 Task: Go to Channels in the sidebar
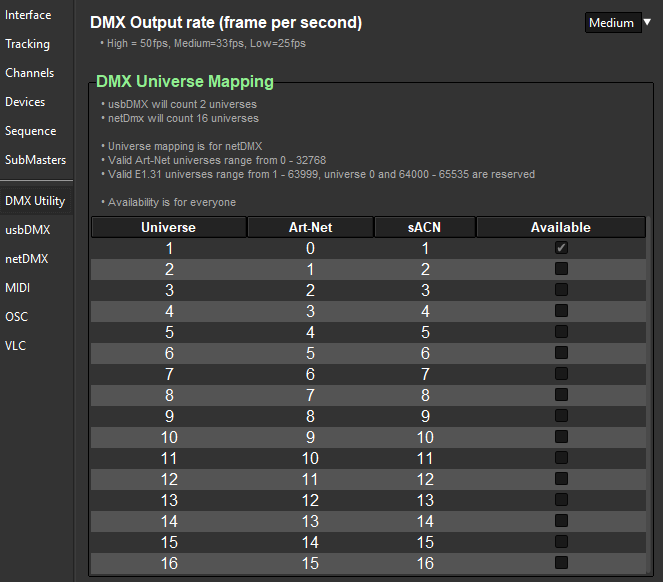(29, 73)
